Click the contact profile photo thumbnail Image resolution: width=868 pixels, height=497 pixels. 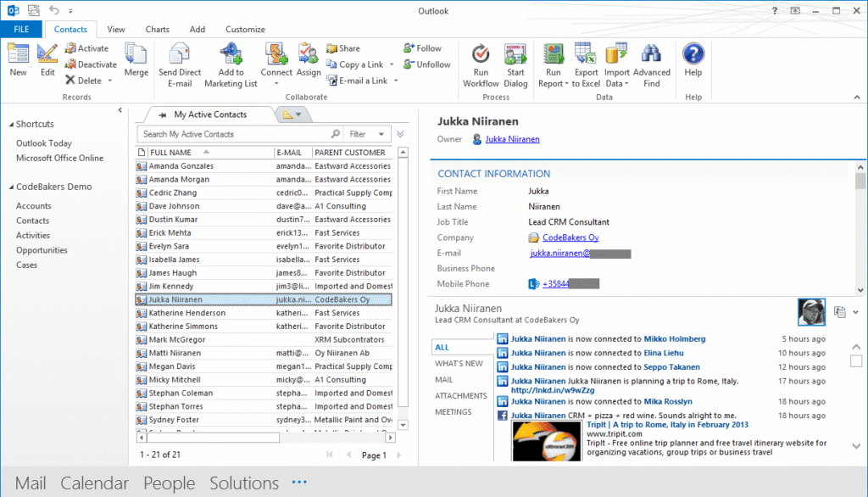click(x=811, y=312)
